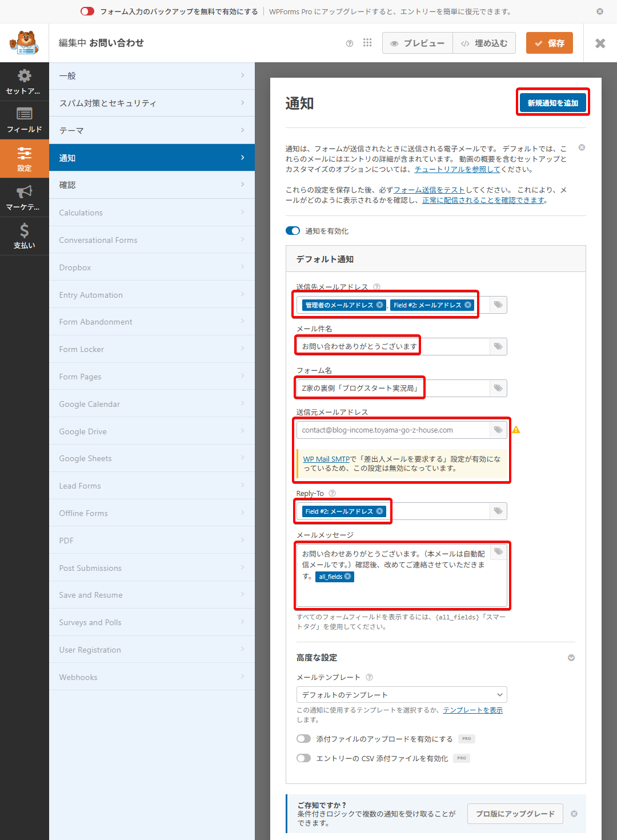Disable the 通知を有効化 toggle

click(x=293, y=231)
